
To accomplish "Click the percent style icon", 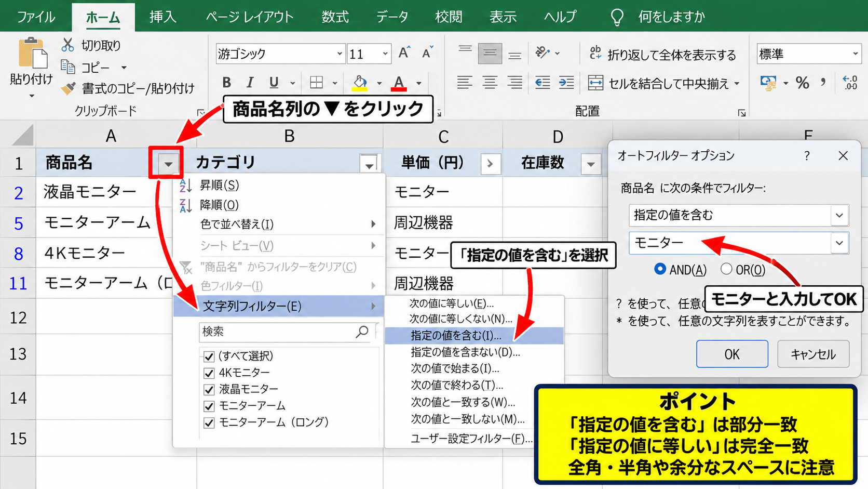I will point(803,83).
